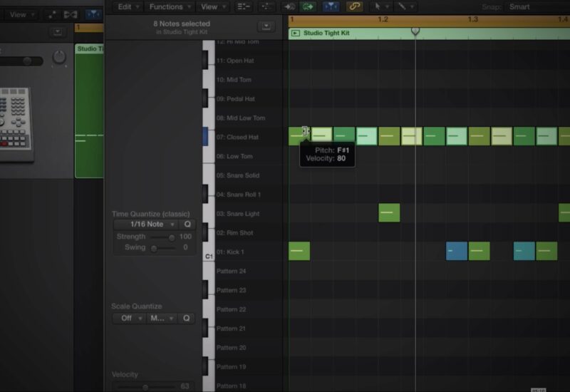
Task: Select the green Studio region in the Tracks area
Action: [90, 111]
